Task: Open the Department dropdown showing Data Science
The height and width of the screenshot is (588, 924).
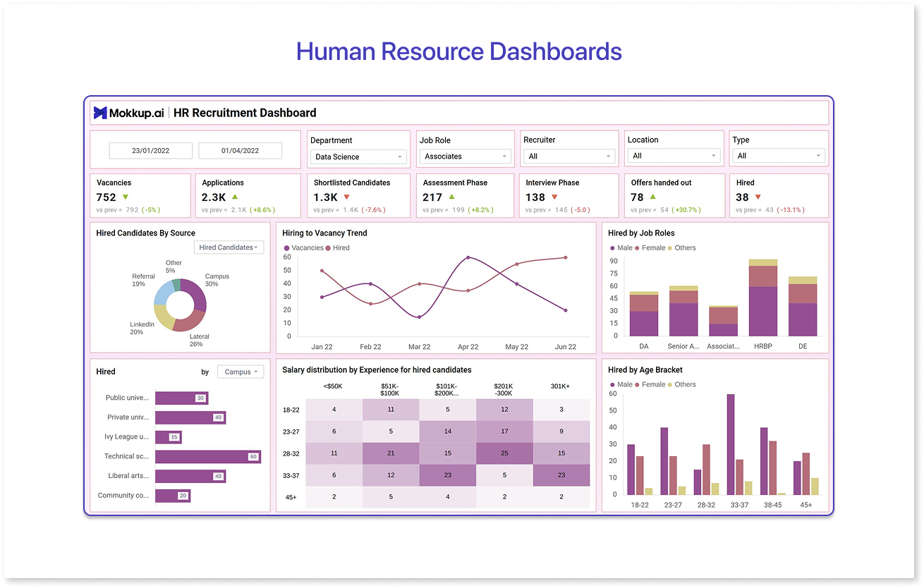Action: 358,157
